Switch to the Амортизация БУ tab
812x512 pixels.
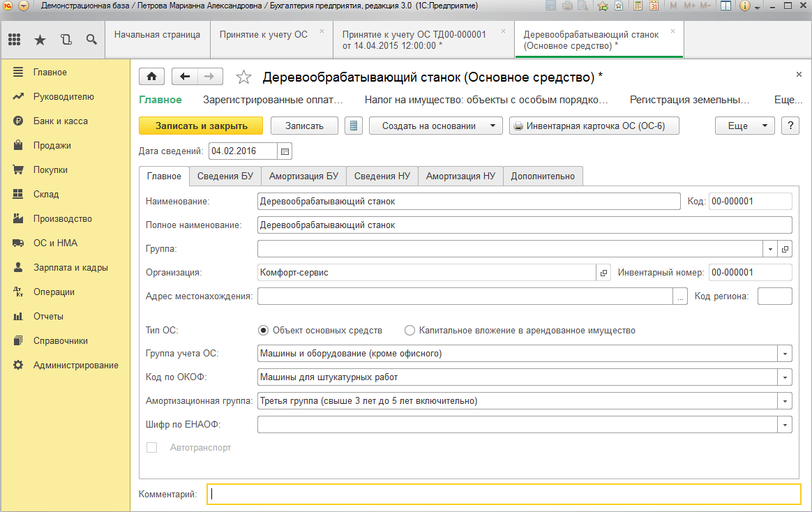(303, 176)
